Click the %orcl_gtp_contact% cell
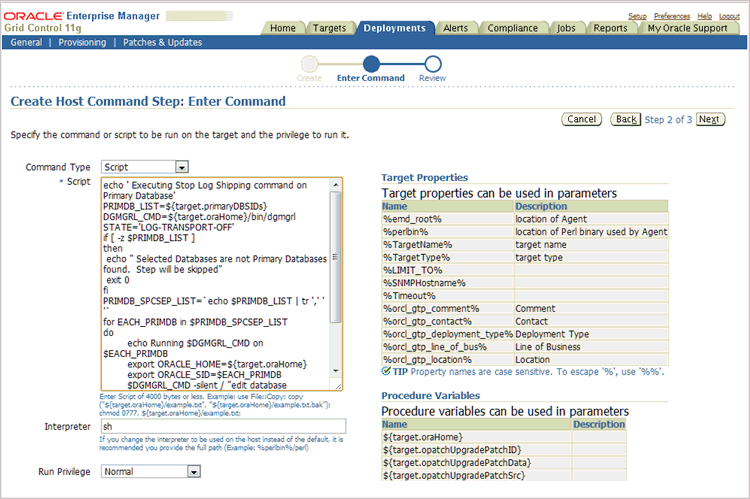 (448, 321)
